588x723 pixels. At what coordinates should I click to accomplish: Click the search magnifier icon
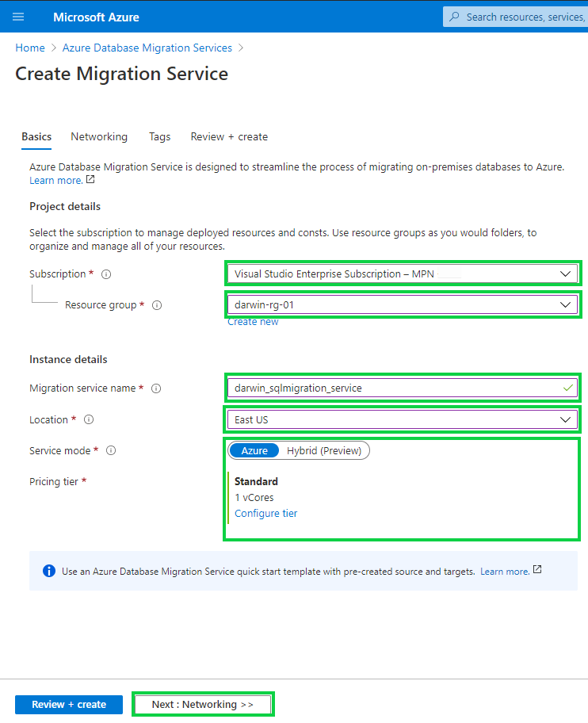coord(454,17)
